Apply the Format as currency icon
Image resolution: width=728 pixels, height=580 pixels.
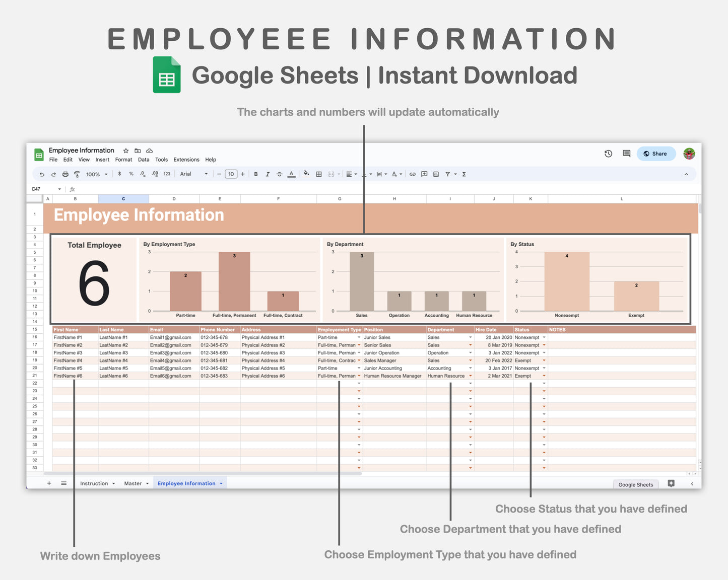(119, 174)
